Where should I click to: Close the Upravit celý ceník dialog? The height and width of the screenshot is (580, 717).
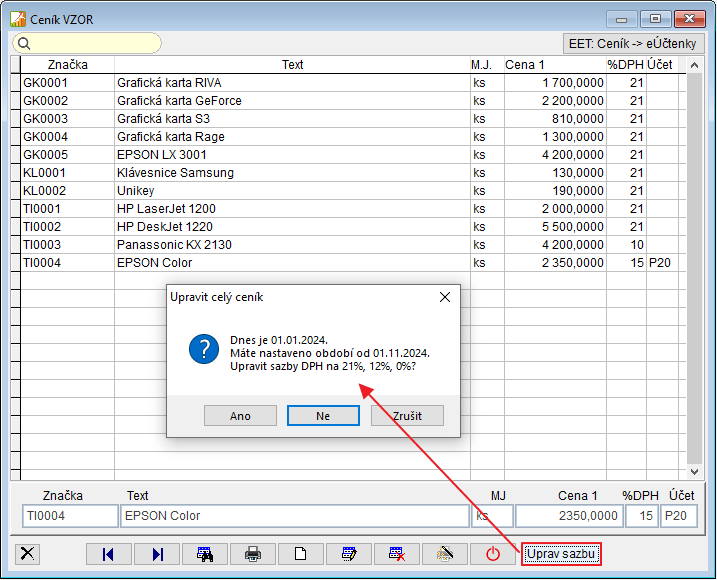click(445, 297)
